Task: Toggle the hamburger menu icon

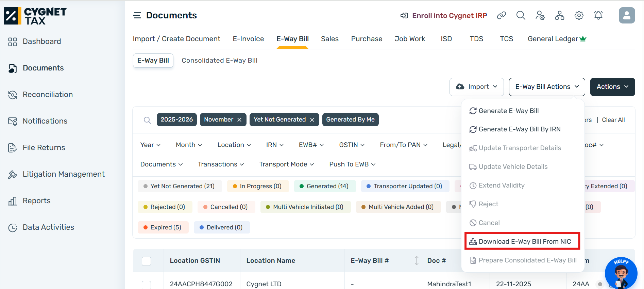Action: [137, 15]
